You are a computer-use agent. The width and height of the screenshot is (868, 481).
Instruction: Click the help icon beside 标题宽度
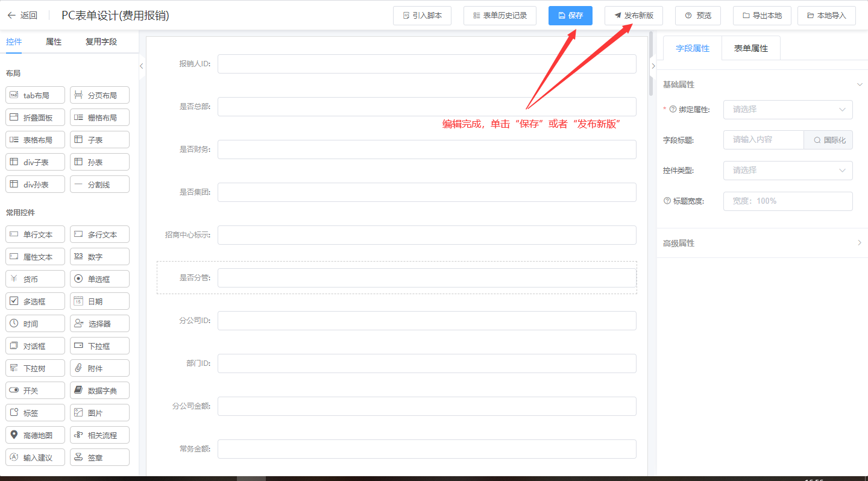click(x=667, y=201)
